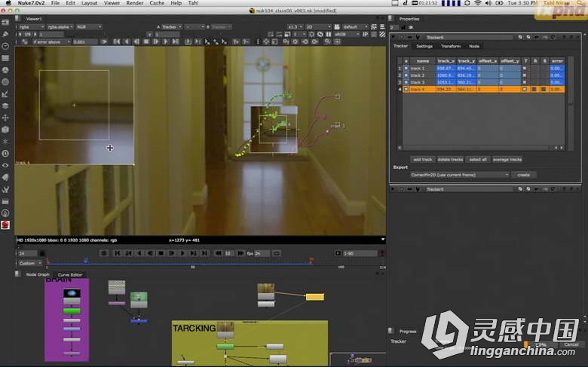Go to first frame on timeline
The width and height of the screenshot is (588, 367).
[x=117, y=253]
